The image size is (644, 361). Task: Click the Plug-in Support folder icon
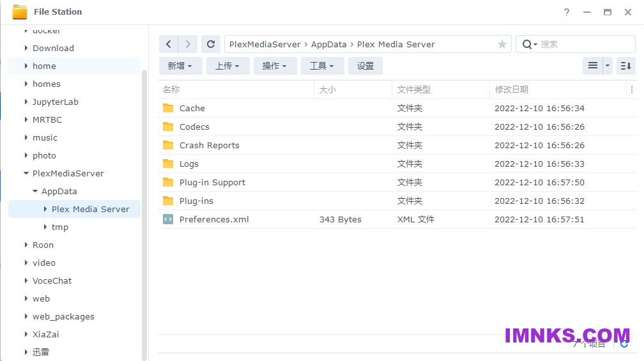click(168, 182)
